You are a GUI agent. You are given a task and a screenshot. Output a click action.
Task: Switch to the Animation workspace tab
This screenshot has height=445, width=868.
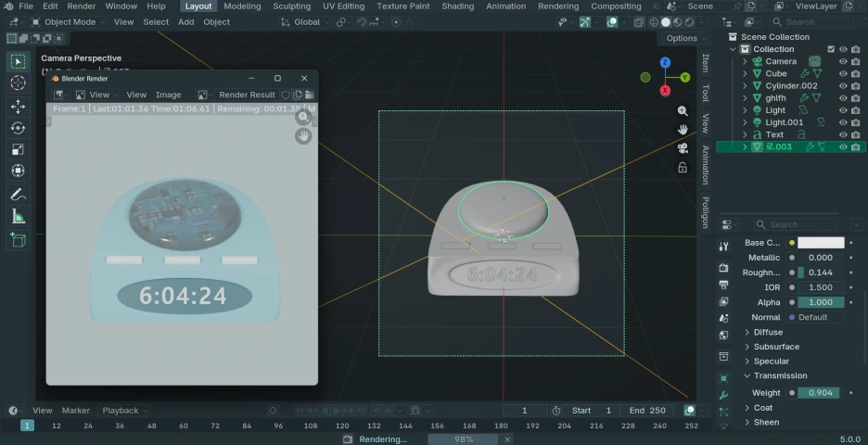(x=505, y=6)
